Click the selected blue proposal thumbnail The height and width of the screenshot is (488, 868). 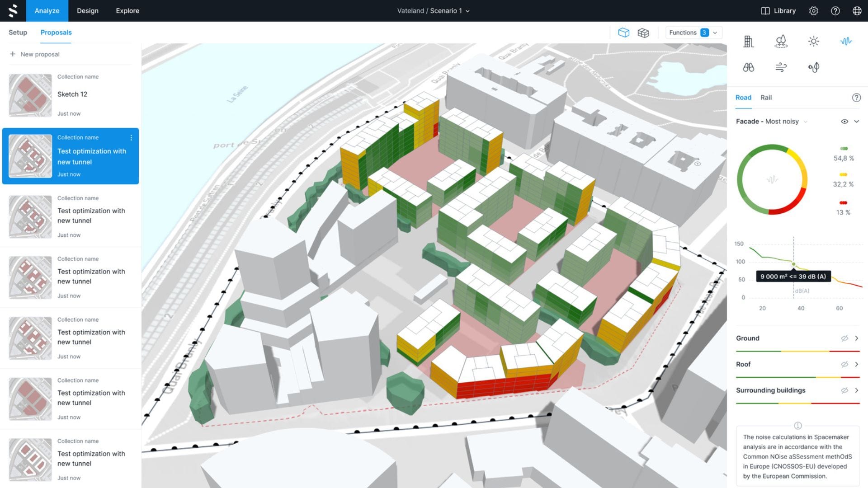click(x=30, y=156)
